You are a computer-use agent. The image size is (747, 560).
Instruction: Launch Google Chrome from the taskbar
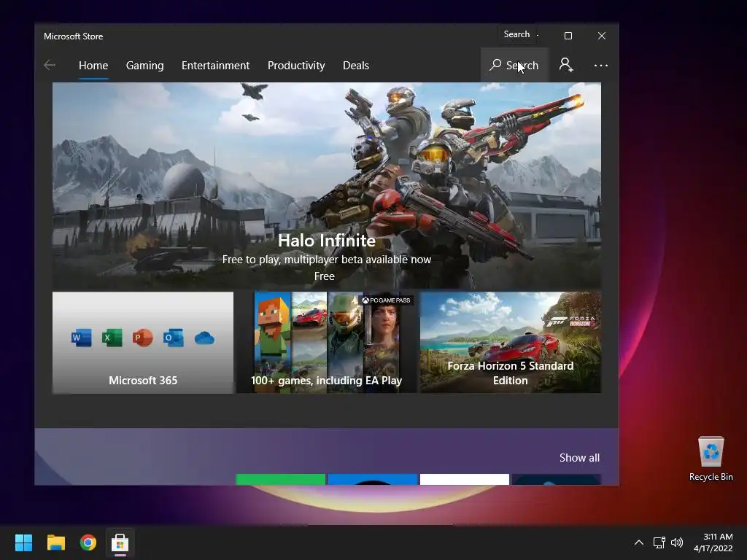pyautogui.click(x=88, y=542)
